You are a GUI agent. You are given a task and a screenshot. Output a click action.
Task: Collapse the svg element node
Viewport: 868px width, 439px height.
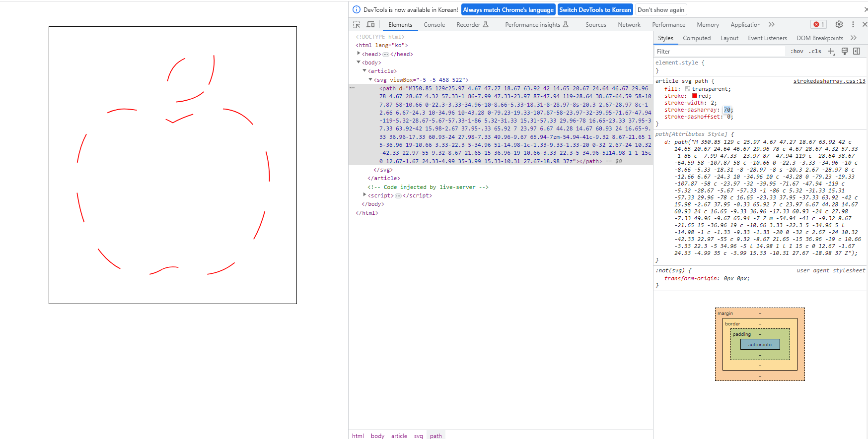(370, 79)
